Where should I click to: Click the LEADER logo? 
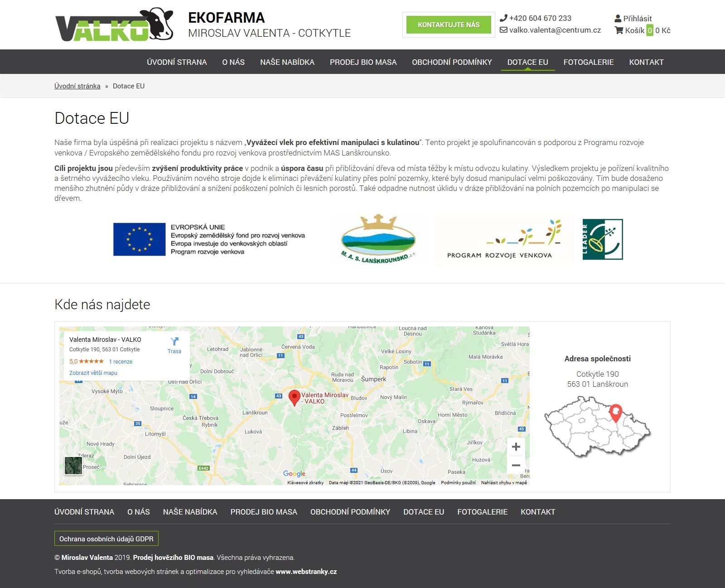pyautogui.click(x=603, y=239)
